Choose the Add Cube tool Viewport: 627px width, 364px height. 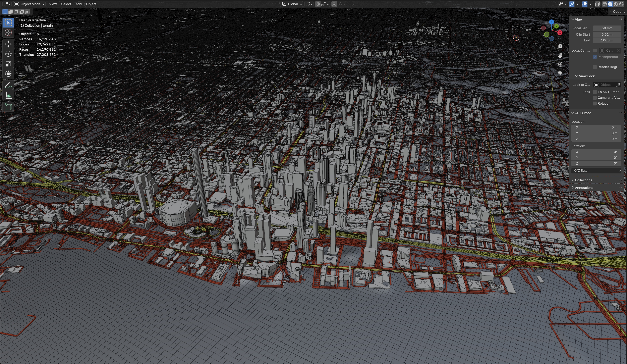point(8,107)
